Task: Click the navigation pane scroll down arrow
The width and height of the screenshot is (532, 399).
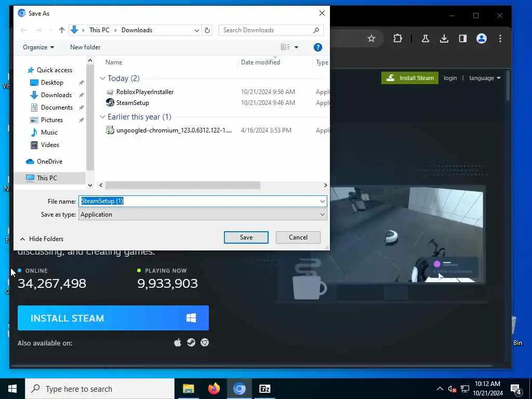Action: click(x=90, y=185)
